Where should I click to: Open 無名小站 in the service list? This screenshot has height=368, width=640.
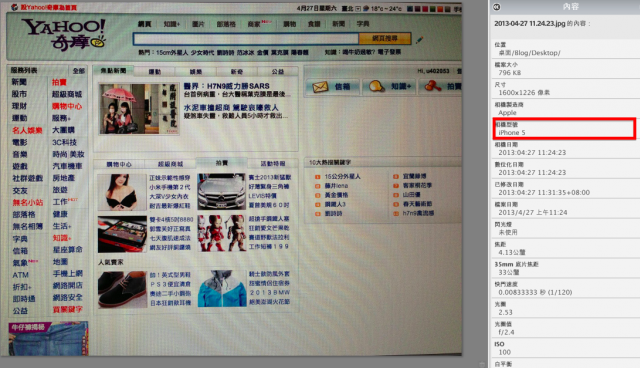[27, 202]
